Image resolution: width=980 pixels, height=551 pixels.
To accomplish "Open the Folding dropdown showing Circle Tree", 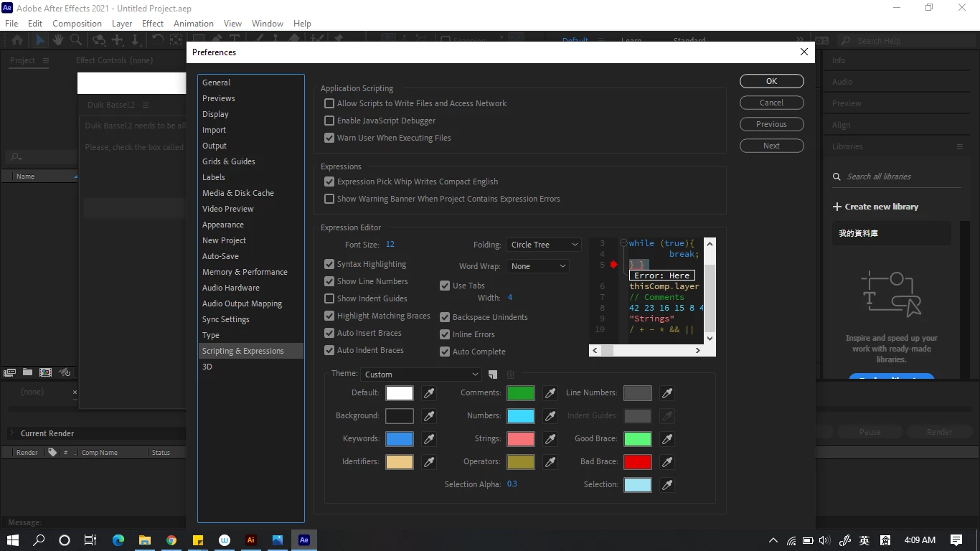I will [543, 245].
